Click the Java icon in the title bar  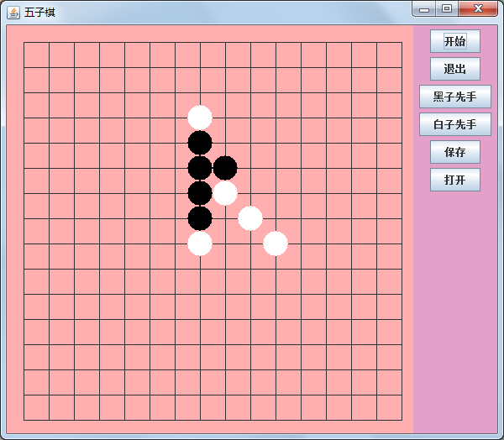coord(13,13)
